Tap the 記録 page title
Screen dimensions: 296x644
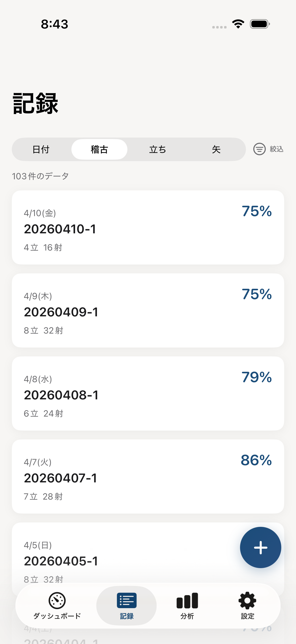pos(36,103)
